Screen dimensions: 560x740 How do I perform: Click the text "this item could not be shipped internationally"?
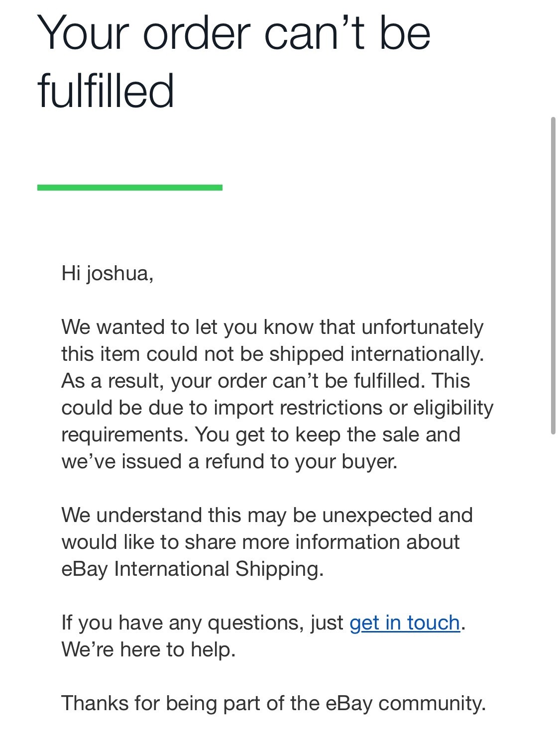272,354
